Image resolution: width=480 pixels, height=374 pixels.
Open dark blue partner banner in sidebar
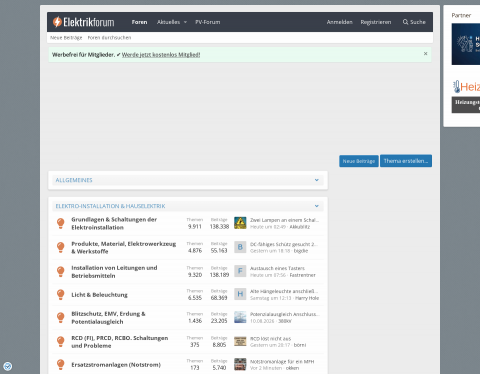point(466,44)
